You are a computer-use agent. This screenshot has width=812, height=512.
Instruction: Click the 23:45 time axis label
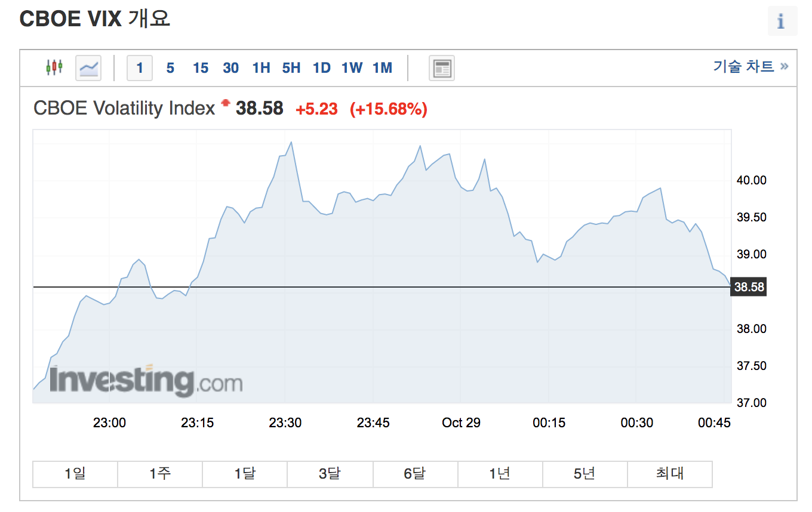tap(373, 422)
